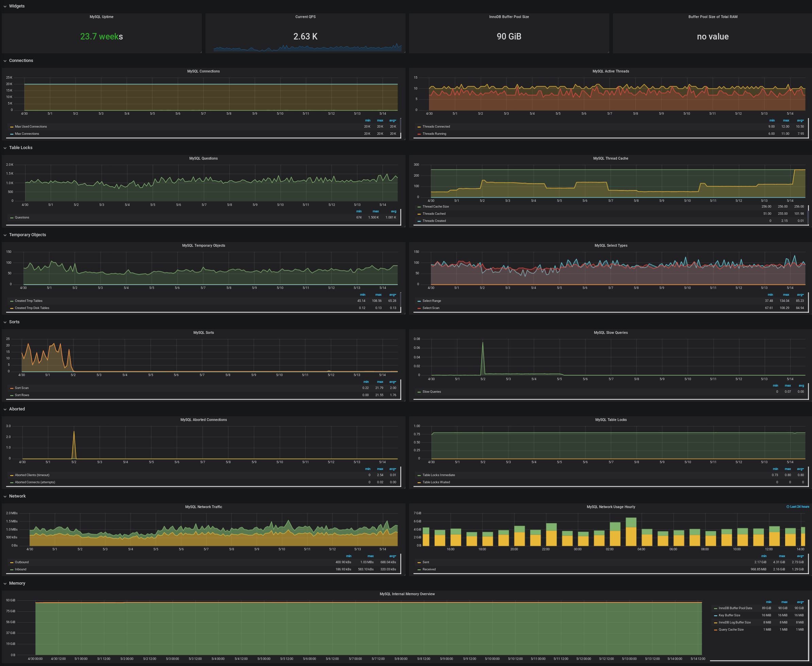This screenshot has height=666, width=812.
Task: Toggle the Max Connections legend series
Action: pos(27,133)
